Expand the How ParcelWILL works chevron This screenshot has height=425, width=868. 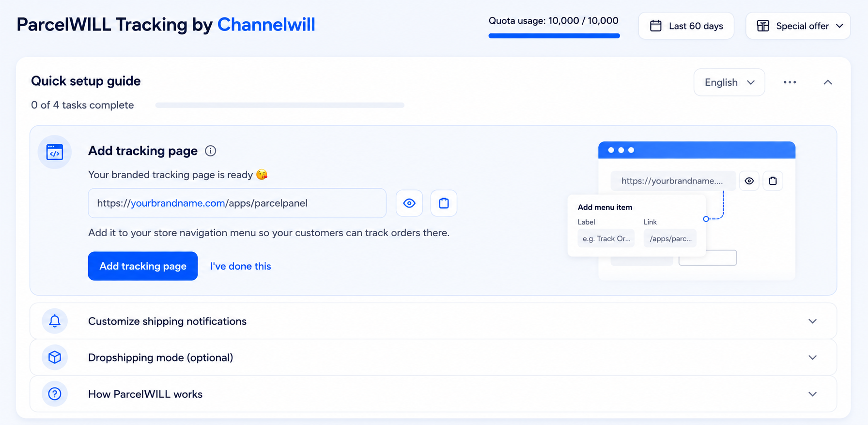coord(813,394)
